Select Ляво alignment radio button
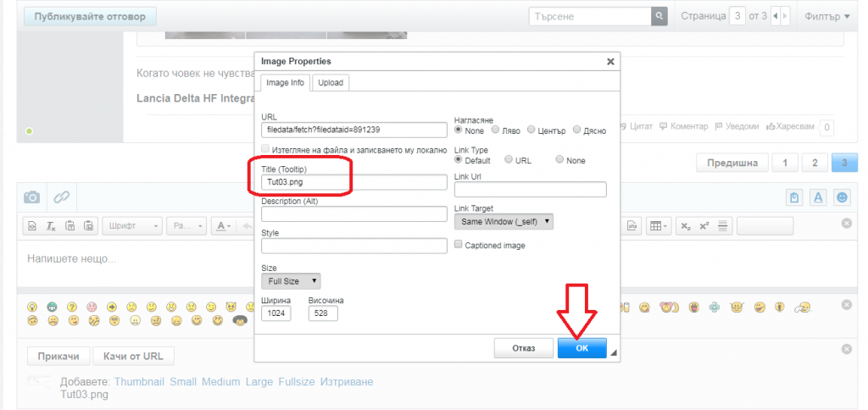The image size is (868, 410). (495, 130)
